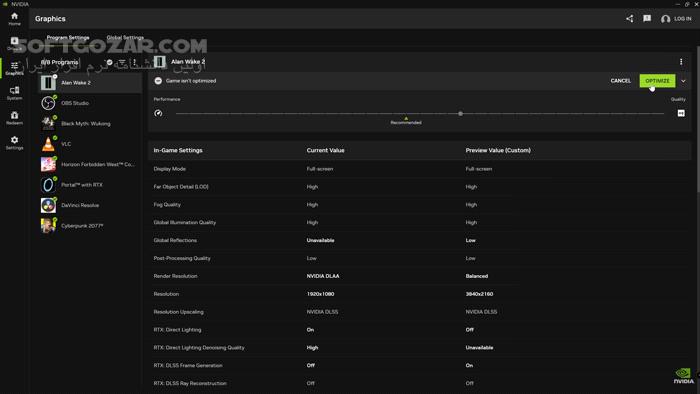This screenshot has width=700, height=394.
Task: Select Black Myth: Wukong program
Action: 90,124
